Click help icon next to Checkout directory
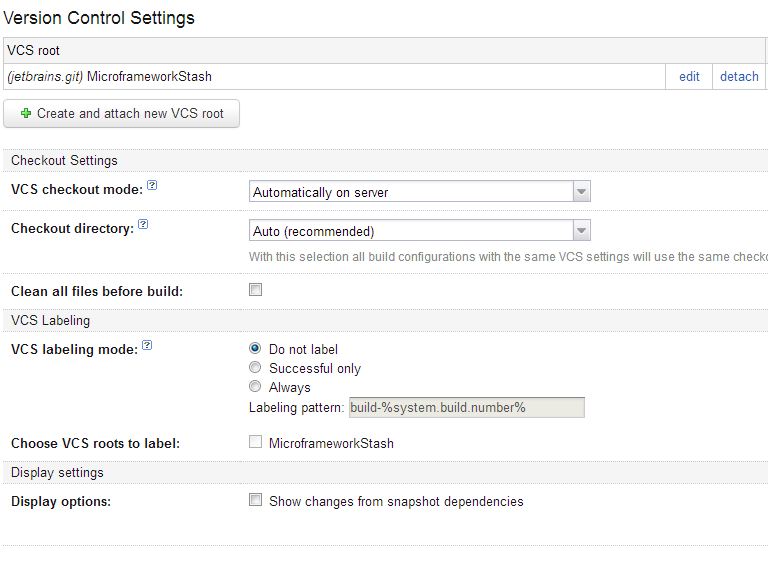The height and width of the screenshot is (571, 768). click(143, 224)
